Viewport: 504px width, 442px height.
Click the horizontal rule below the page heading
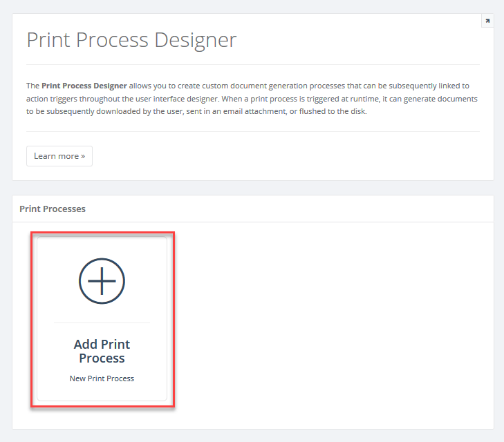pyautogui.click(x=252, y=65)
